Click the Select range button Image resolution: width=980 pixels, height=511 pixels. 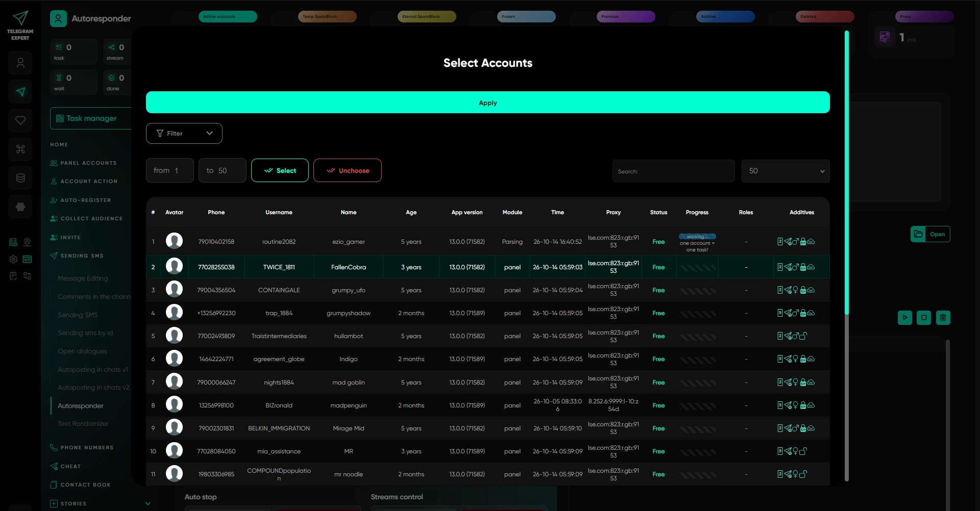(x=280, y=170)
